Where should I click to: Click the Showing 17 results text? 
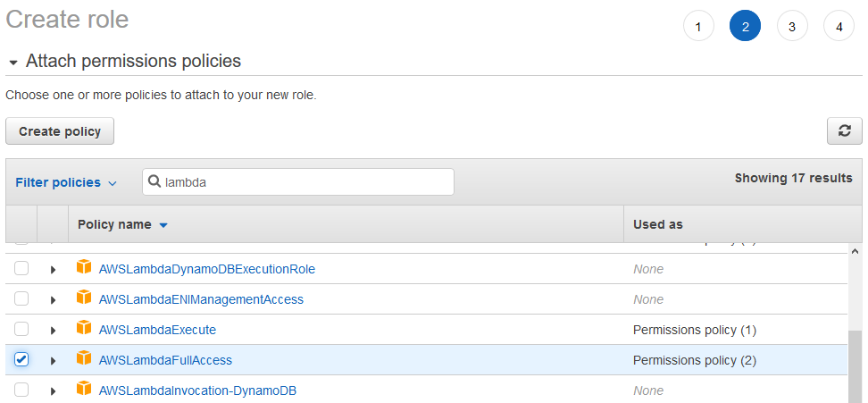point(793,178)
